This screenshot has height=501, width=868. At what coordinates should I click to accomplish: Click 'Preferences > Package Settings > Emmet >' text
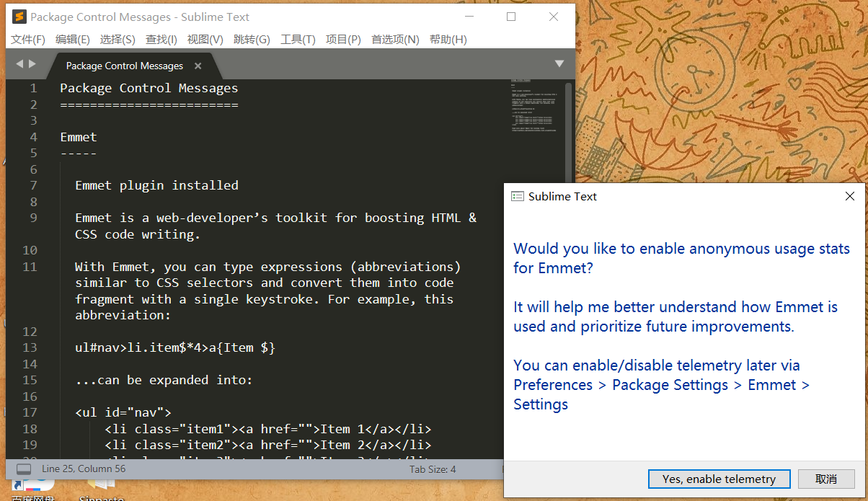662,385
